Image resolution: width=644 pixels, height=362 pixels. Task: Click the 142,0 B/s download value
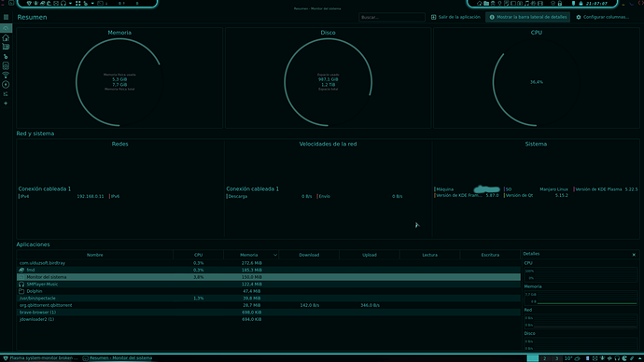click(x=310, y=305)
